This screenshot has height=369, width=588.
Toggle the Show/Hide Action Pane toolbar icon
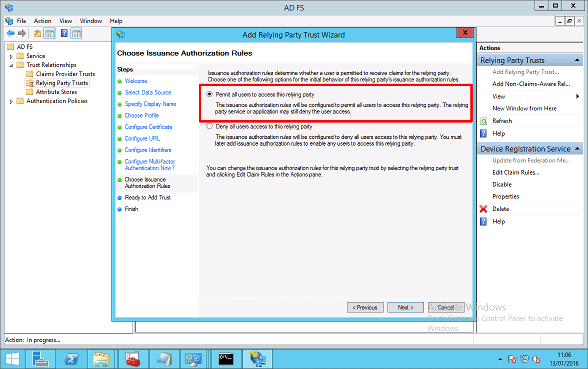click(76, 33)
